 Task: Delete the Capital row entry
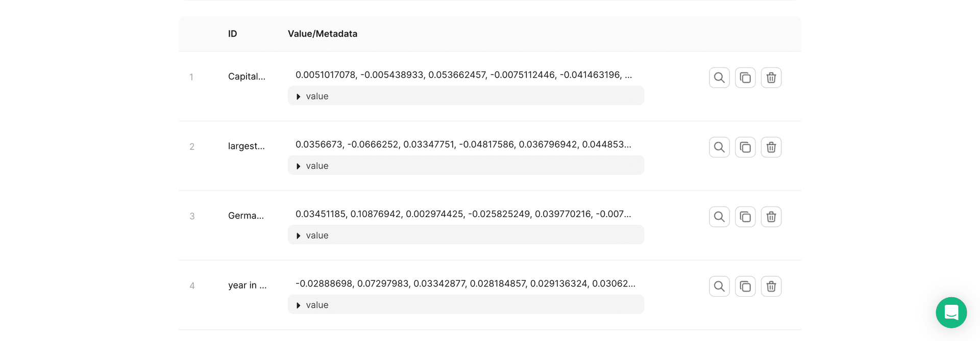click(771, 77)
